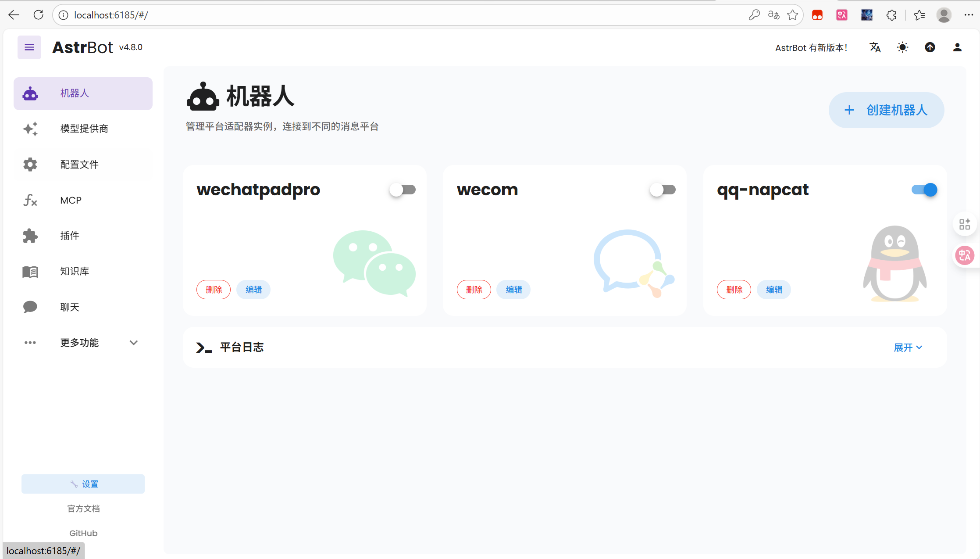The width and height of the screenshot is (980, 559).
Task: Open the GitHub link in sidebar
Action: click(83, 533)
